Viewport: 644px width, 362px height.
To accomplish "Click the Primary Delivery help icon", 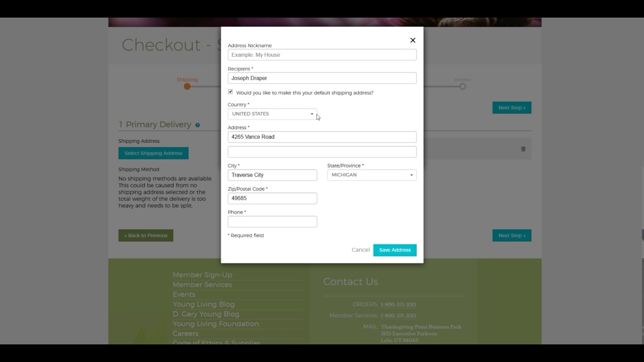I will [x=198, y=125].
